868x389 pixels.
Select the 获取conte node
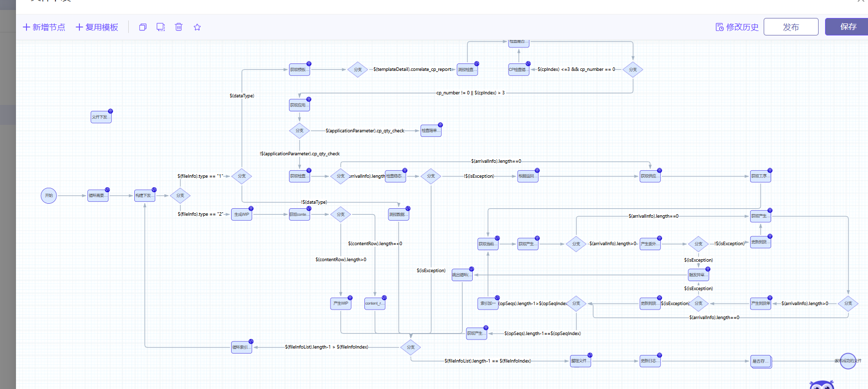click(299, 215)
